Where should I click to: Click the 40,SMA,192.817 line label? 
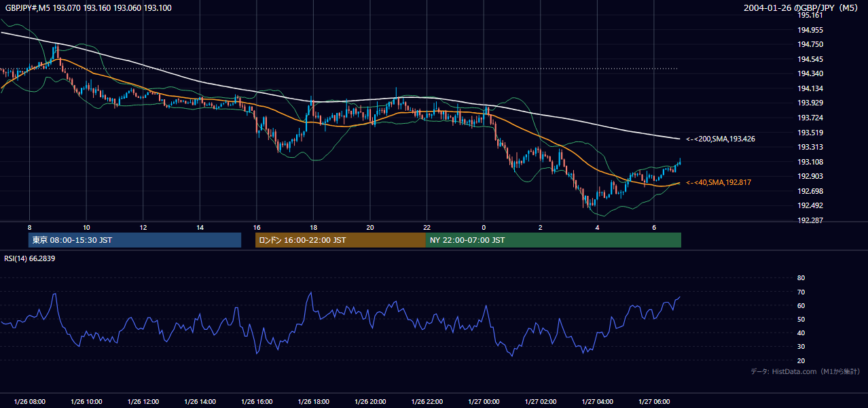pos(719,182)
